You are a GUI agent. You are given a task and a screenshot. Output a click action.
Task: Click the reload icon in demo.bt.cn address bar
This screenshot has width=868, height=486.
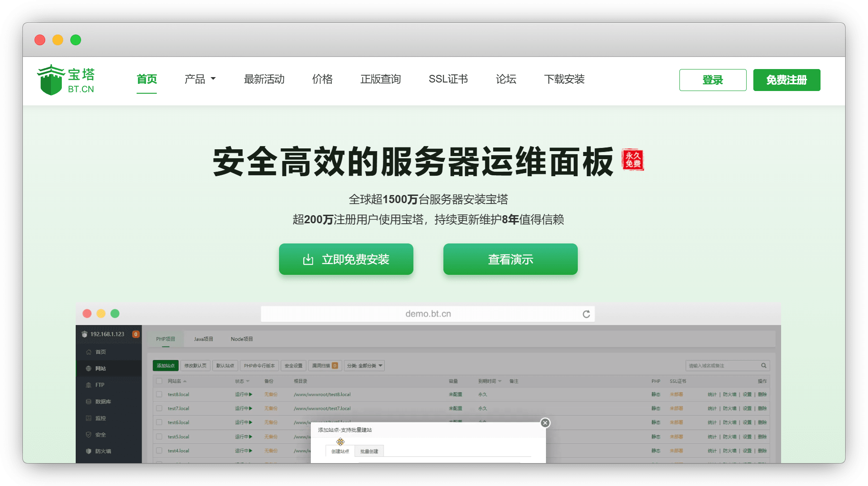point(586,314)
